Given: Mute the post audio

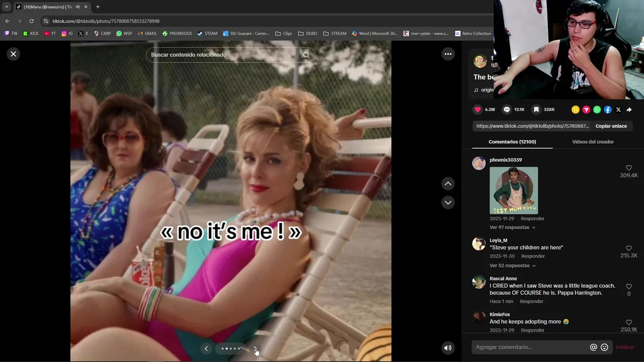Looking at the screenshot, I should (x=448, y=347).
